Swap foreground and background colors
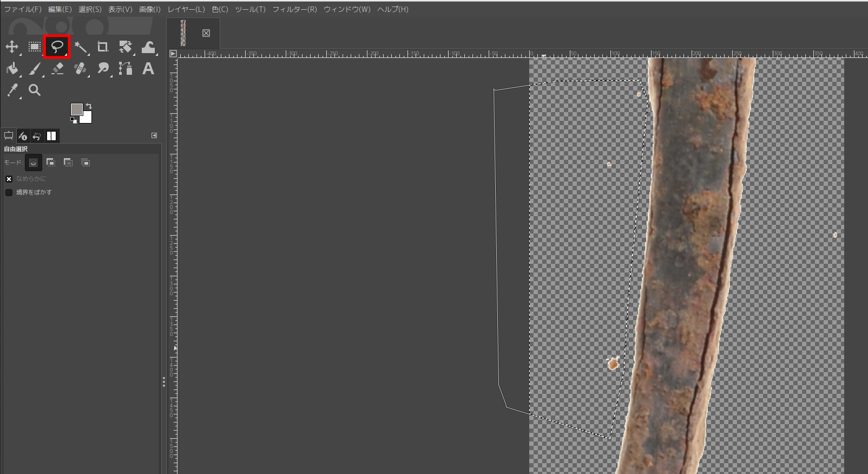 click(89, 106)
